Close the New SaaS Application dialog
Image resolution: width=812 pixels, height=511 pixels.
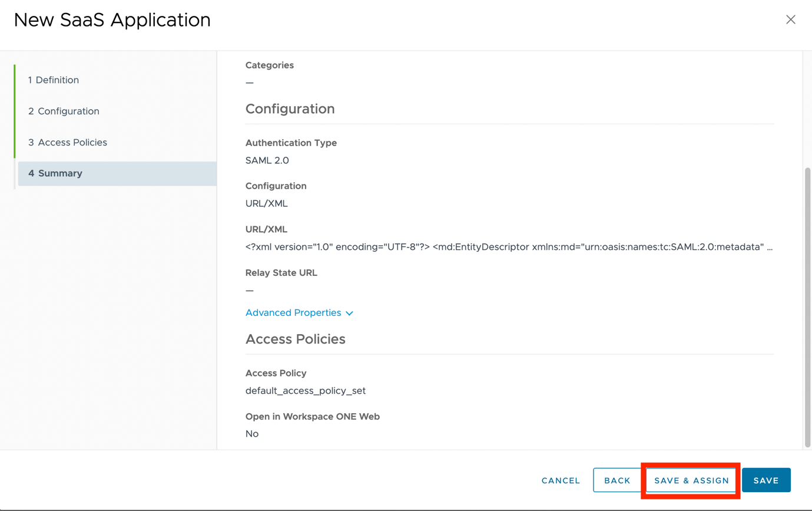coord(791,19)
